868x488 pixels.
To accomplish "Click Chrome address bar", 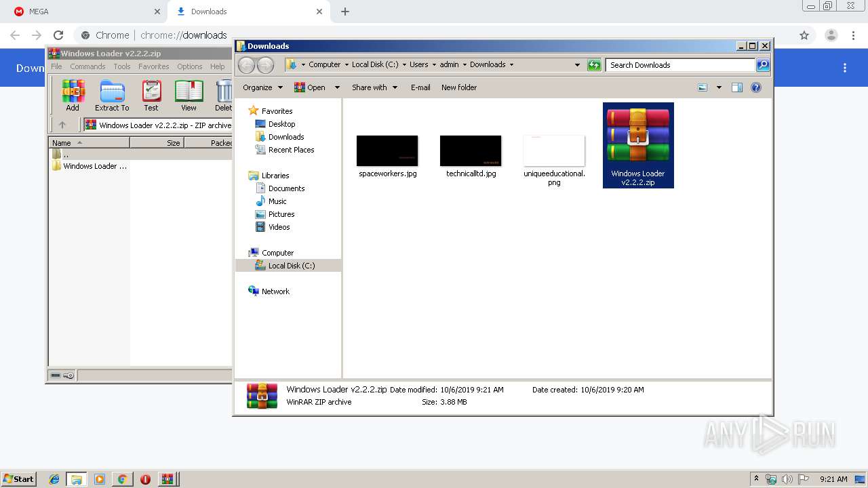I will coord(434,35).
